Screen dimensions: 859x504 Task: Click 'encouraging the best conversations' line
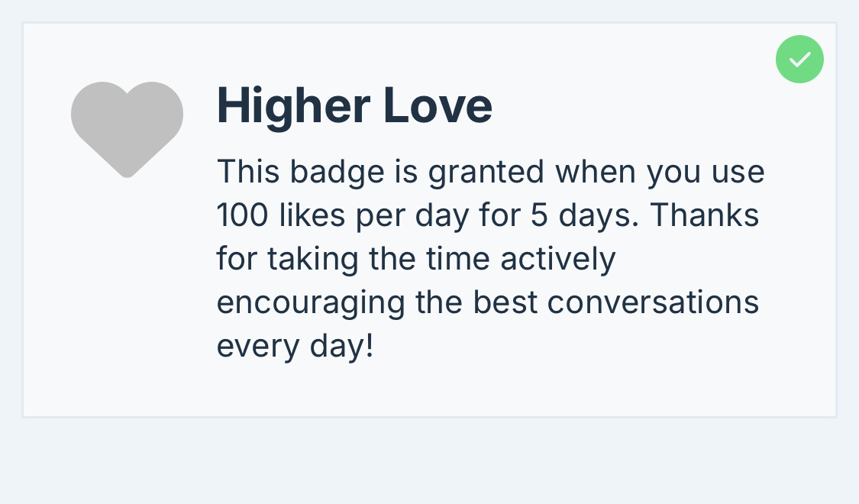coord(488,303)
